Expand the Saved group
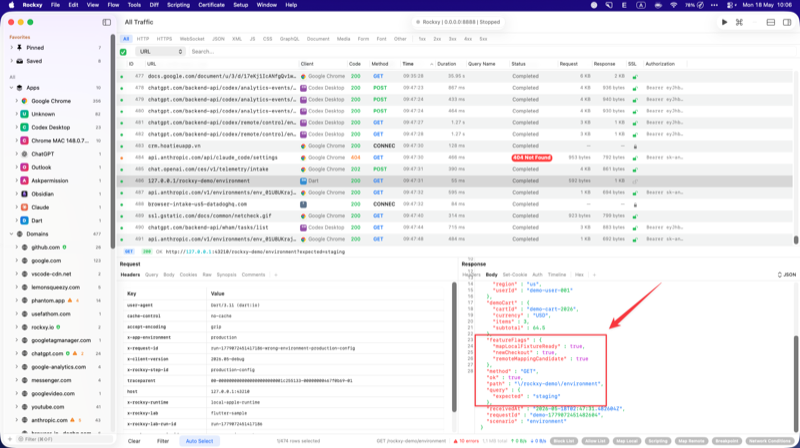Screen dimensions: 800x448 click(x=11, y=61)
